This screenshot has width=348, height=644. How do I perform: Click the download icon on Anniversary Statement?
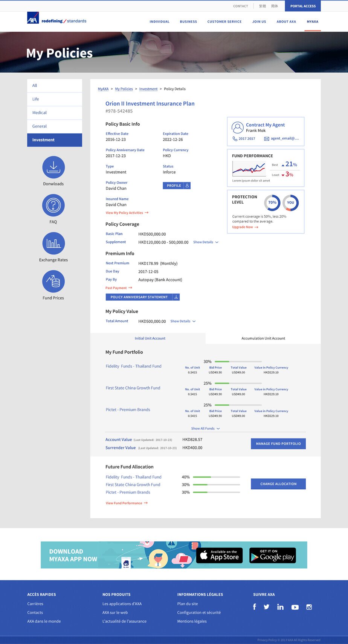coord(176,297)
